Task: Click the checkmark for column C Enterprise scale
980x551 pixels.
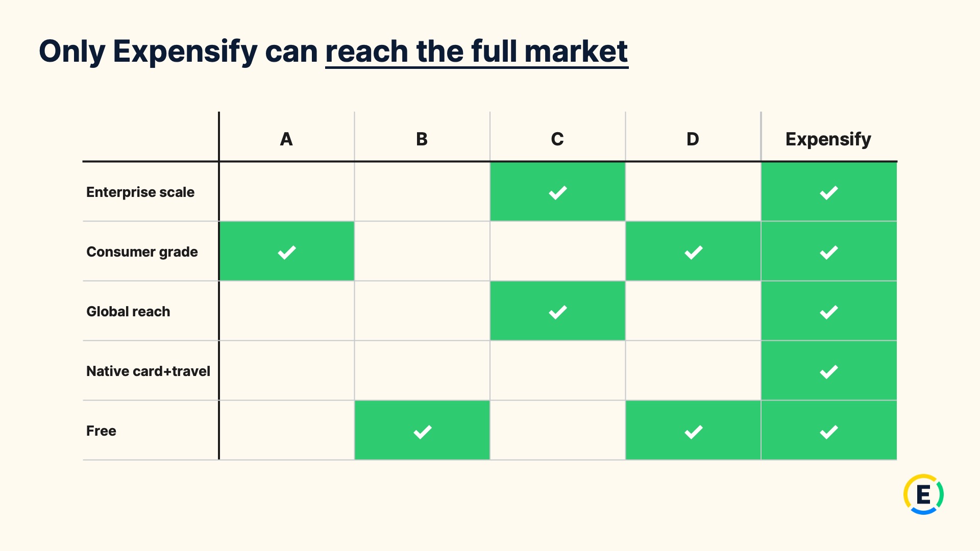Action: 558,193
